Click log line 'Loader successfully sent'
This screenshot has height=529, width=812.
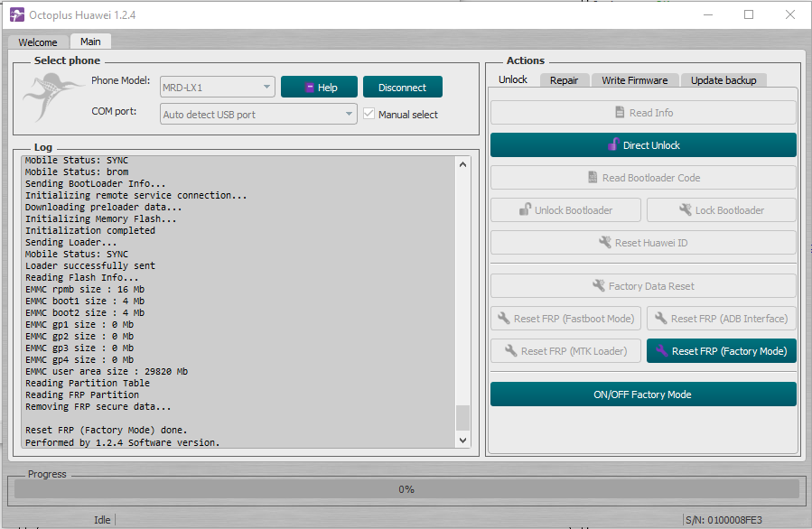90,265
